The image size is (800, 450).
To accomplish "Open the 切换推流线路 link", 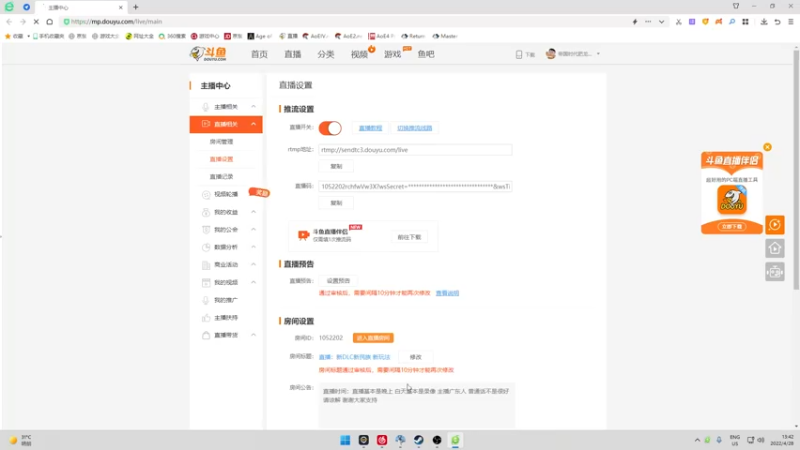I will tap(414, 128).
